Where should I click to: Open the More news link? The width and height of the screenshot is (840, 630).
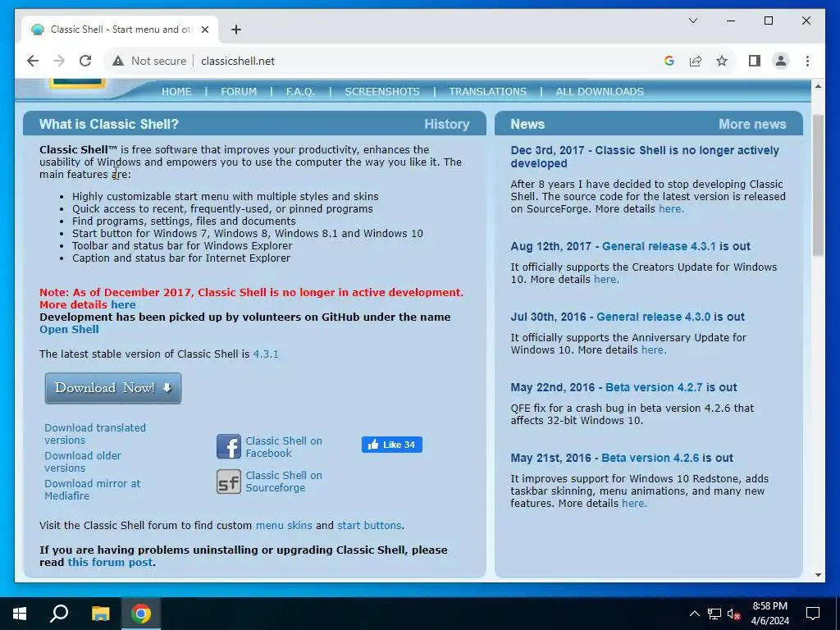[x=752, y=125]
